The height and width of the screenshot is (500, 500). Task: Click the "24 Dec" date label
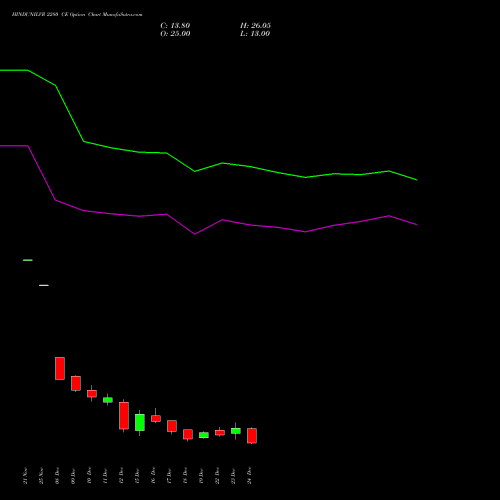click(x=249, y=476)
